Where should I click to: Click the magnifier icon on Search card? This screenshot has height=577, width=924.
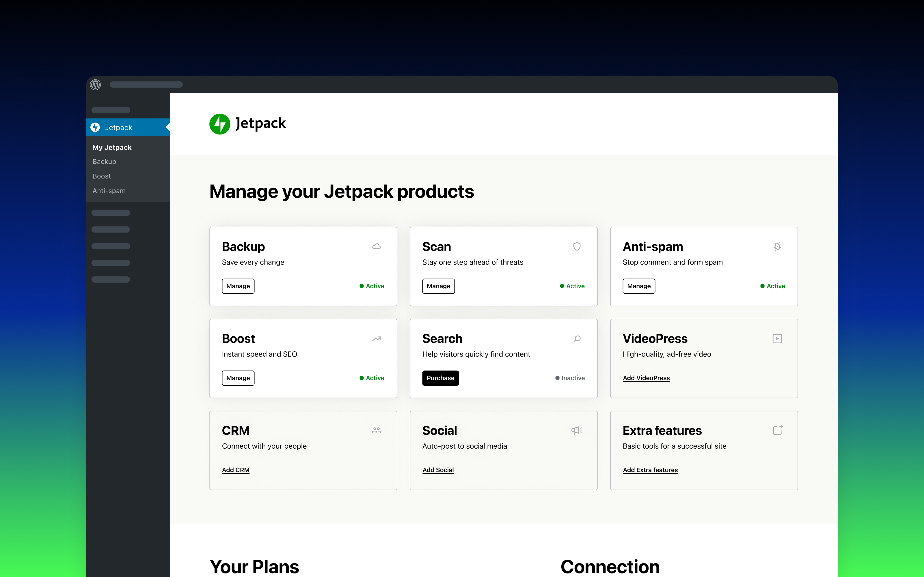[x=577, y=338]
